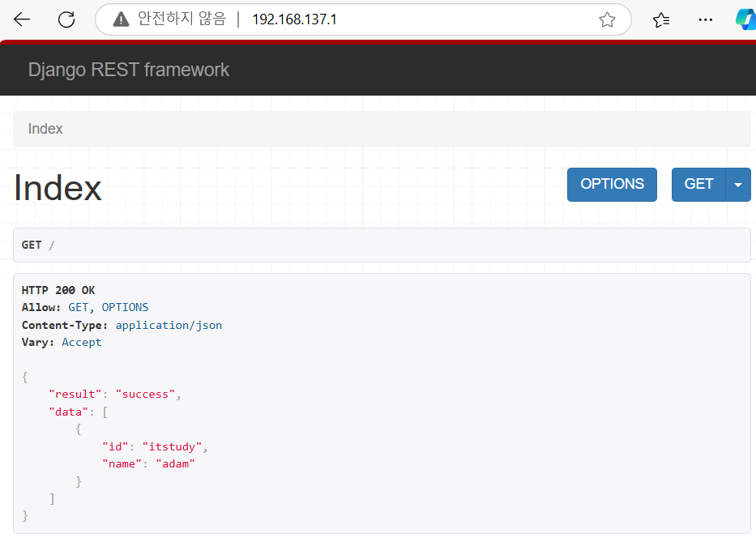The image size is (756, 542).
Task: Click the Index breadcrumb link
Action: coord(45,129)
